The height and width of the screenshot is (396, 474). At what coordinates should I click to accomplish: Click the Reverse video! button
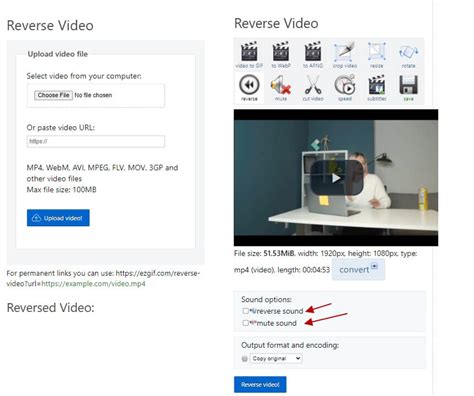click(260, 385)
